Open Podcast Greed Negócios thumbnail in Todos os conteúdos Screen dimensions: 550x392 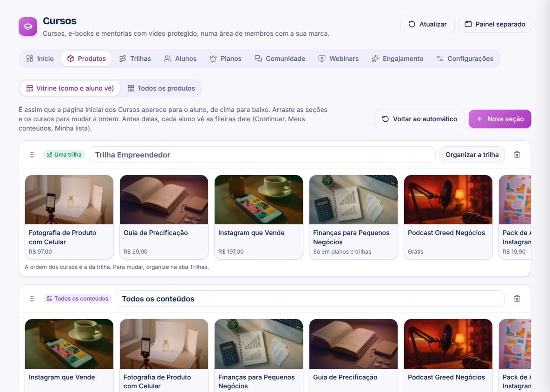[x=448, y=344]
